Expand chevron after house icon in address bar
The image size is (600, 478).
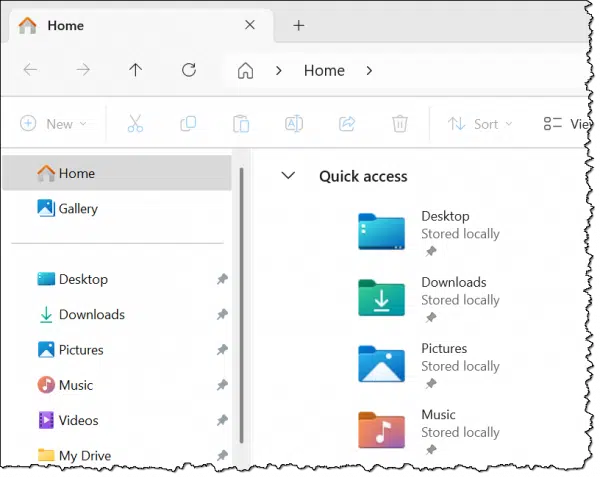pos(279,70)
